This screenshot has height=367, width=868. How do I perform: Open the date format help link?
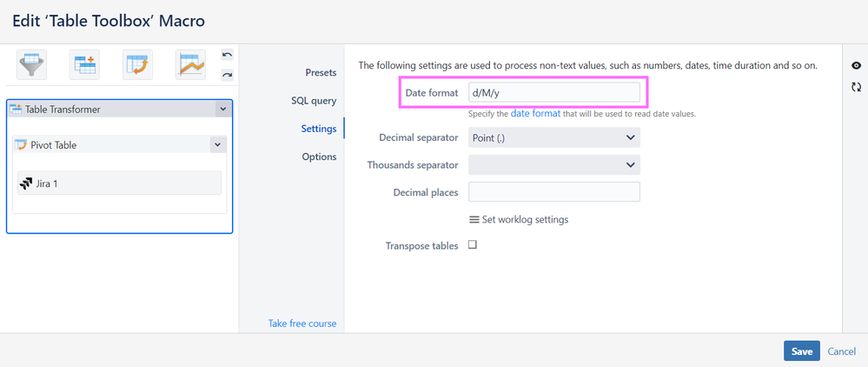(535, 113)
